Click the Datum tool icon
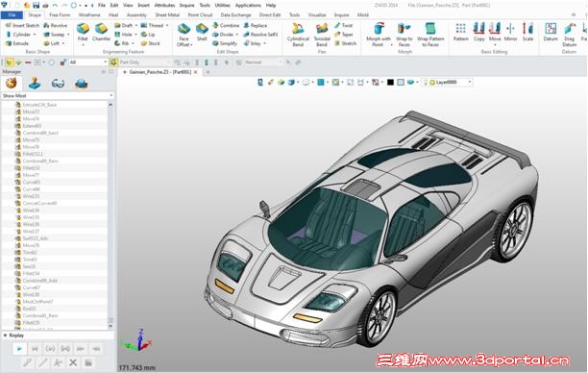This screenshot has width=588, height=373. point(551,33)
